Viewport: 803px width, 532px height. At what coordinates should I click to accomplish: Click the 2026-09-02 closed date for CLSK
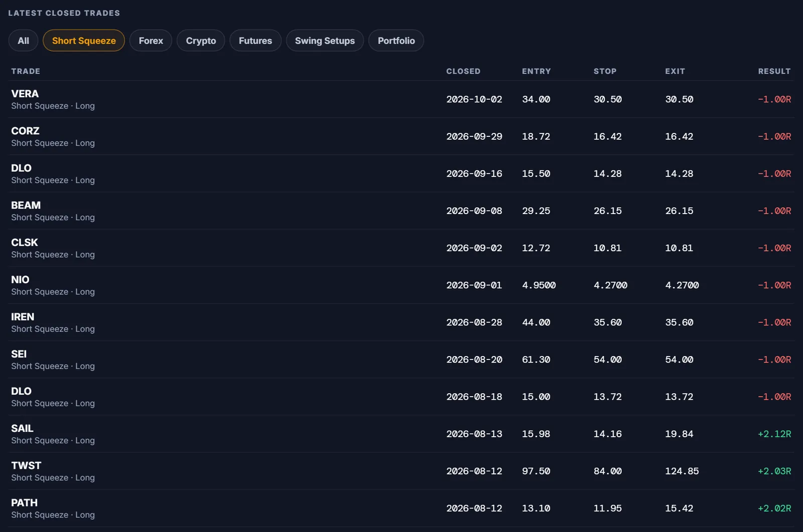coord(474,248)
